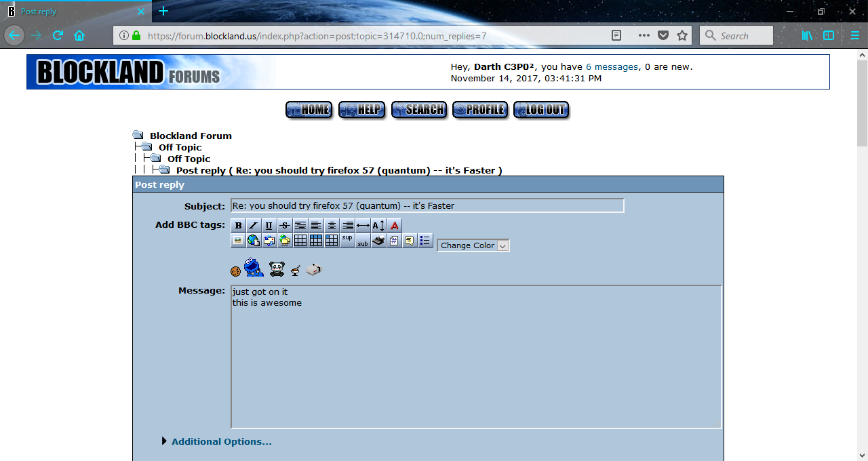Image resolution: width=868 pixels, height=461 pixels.
Task: Focus the browser Search box
Action: (736, 35)
